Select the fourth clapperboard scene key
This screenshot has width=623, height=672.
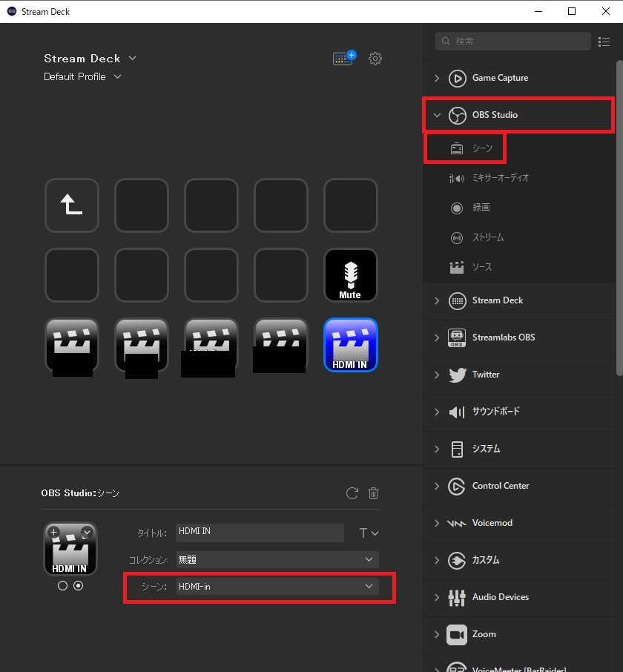click(281, 345)
